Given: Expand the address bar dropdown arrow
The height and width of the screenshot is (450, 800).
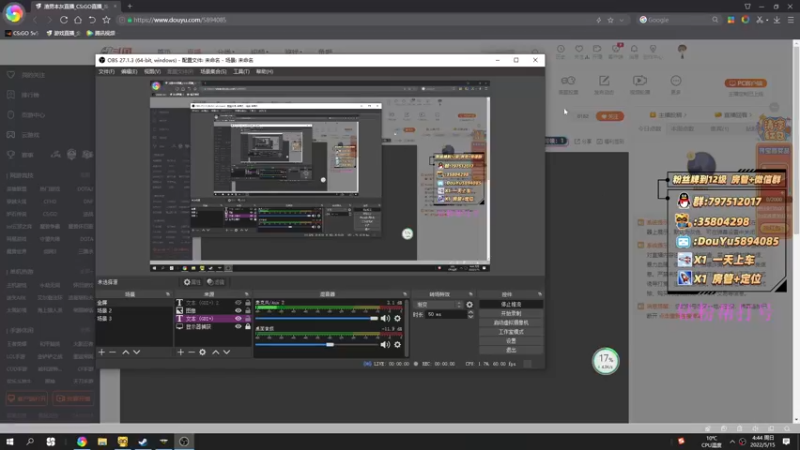Looking at the screenshot, I should point(621,20).
